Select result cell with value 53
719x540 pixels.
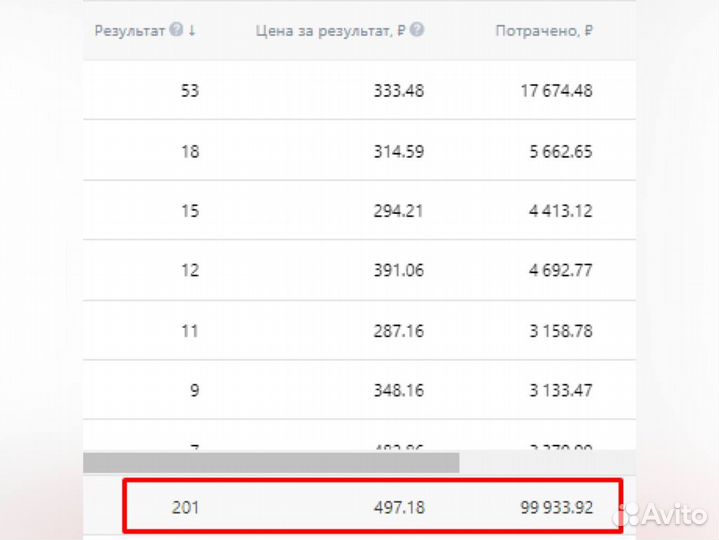[x=190, y=90]
